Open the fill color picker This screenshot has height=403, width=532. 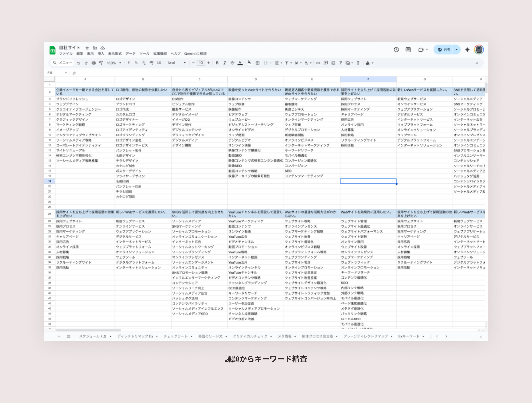(250, 63)
